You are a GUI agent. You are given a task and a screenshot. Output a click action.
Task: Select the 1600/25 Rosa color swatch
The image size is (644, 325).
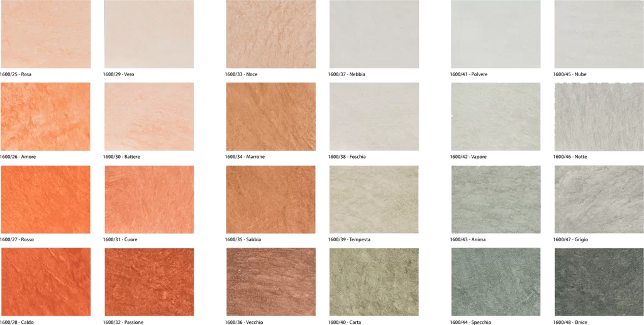tap(45, 34)
